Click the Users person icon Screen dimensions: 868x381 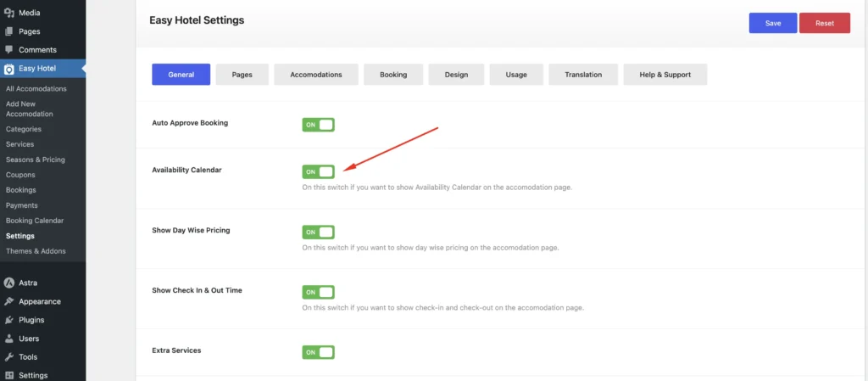9,339
